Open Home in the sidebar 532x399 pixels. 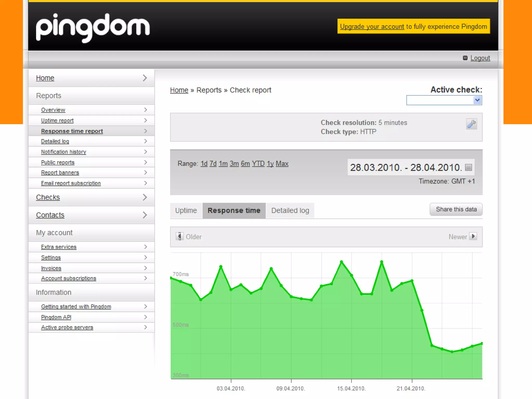[45, 78]
